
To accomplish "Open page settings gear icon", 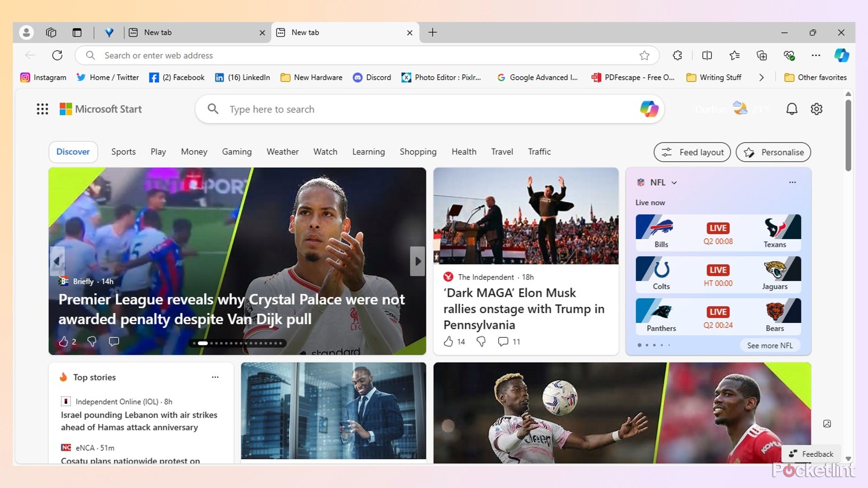I will (816, 109).
